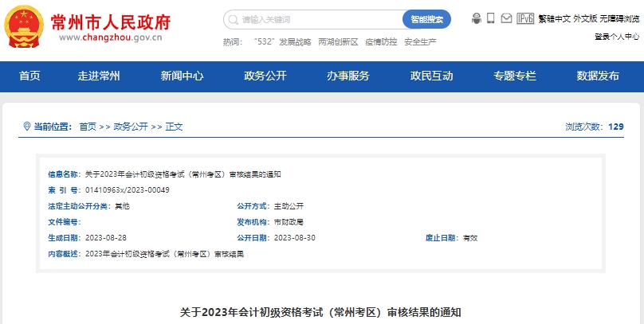Go to 政务公开 in the main navigation
644x324 pixels.
point(265,76)
